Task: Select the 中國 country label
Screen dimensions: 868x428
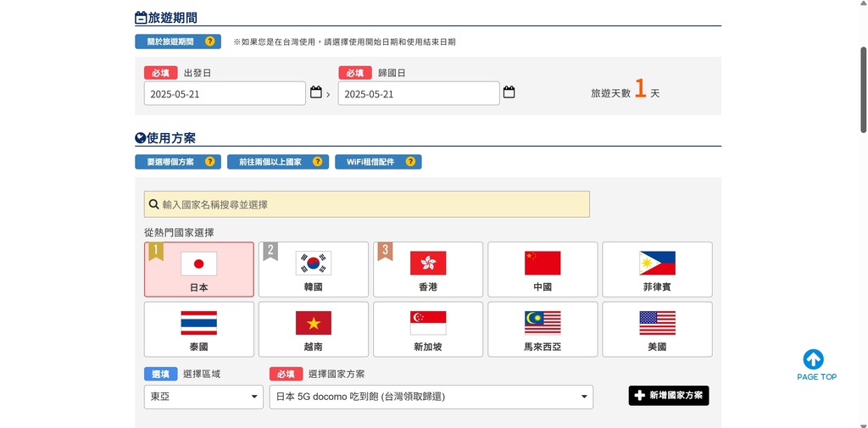Action: pyautogui.click(x=542, y=287)
